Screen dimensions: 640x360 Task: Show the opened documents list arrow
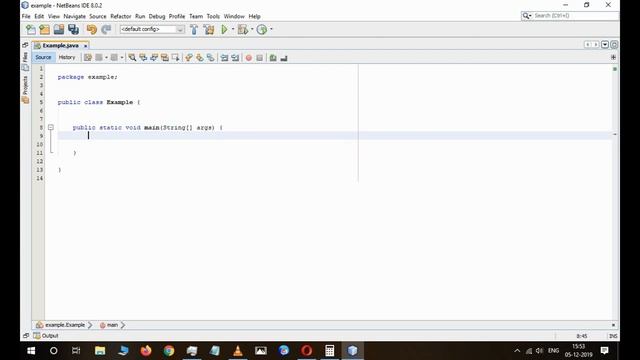point(605,44)
